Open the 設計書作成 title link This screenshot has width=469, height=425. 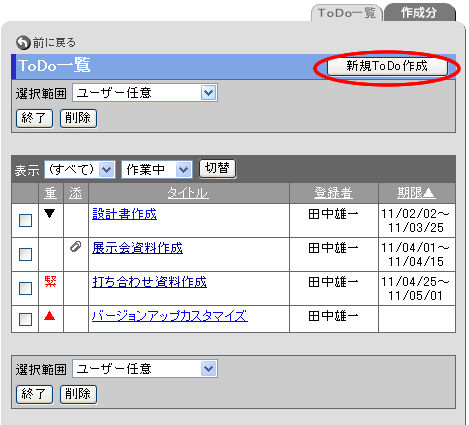(x=124, y=214)
